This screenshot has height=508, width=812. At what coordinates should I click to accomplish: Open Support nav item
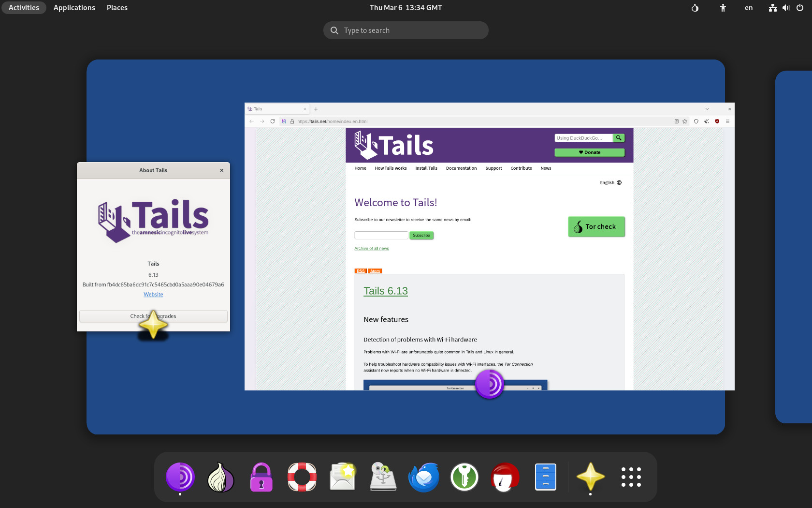coord(494,168)
